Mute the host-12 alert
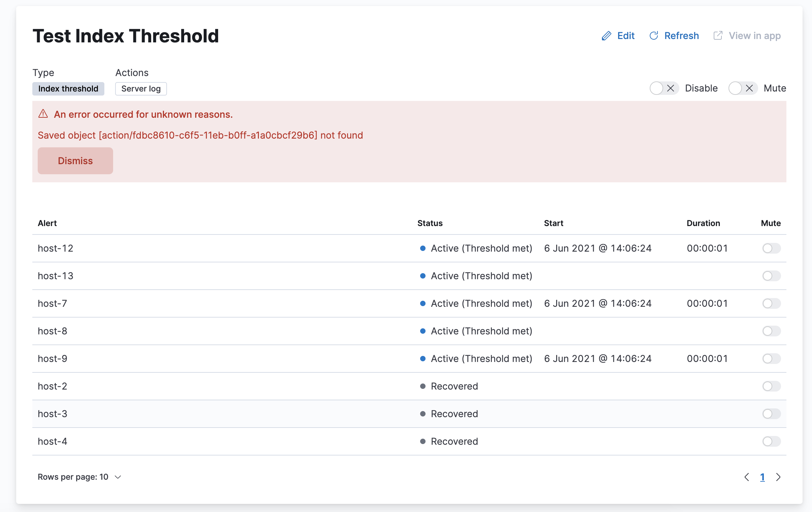Screen dimensions: 812x512 [x=771, y=248]
